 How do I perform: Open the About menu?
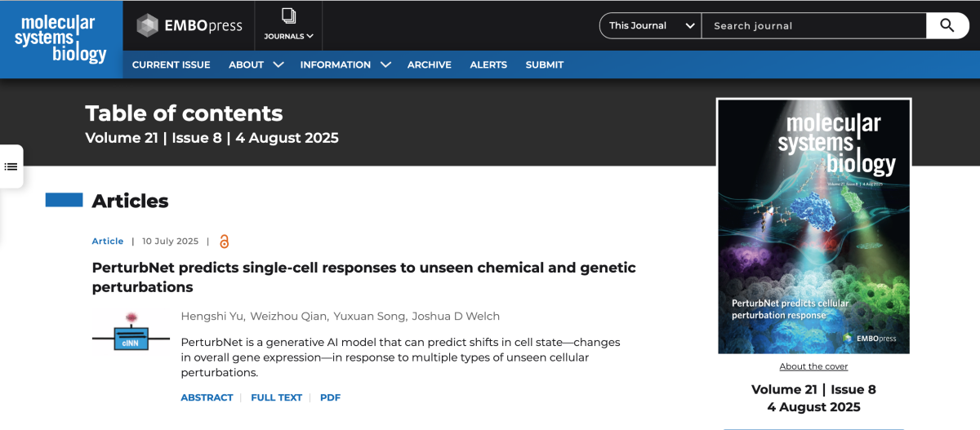(246, 64)
